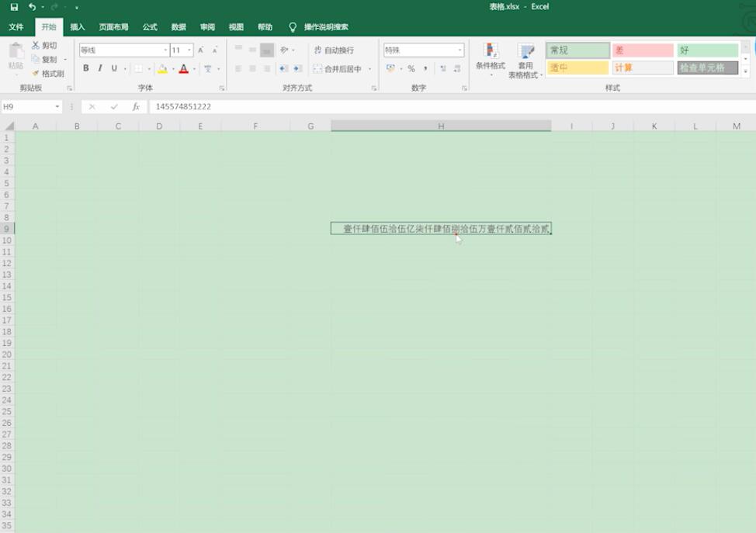Save the workbook using the floppy-disk icon
Viewport: 756px width, 533px height.
click(x=14, y=7)
